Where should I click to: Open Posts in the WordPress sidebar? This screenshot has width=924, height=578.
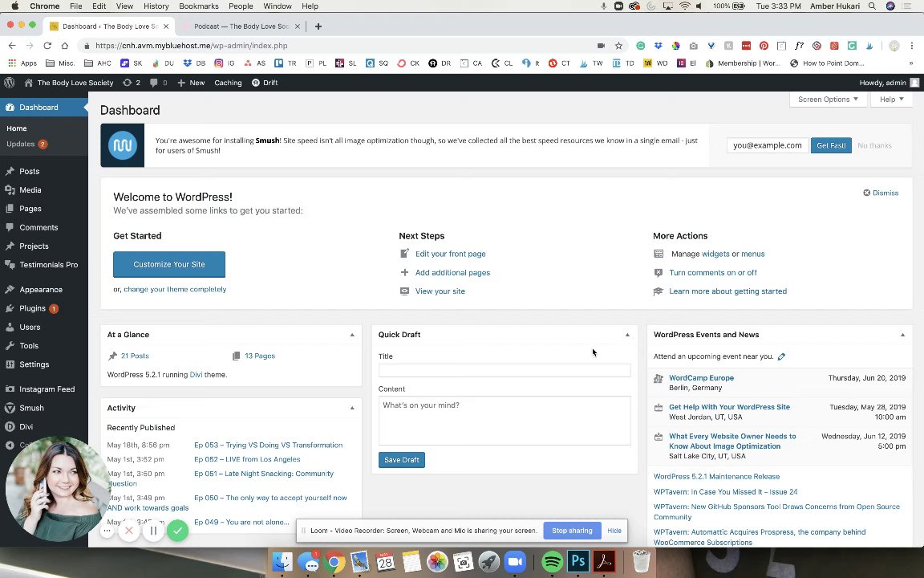[x=29, y=171]
